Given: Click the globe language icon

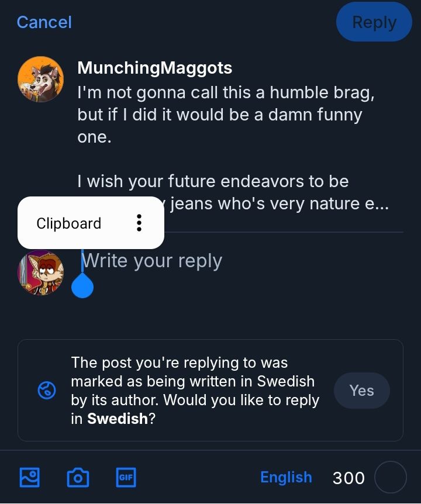Looking at the screenshot, I should click(47, 391).
